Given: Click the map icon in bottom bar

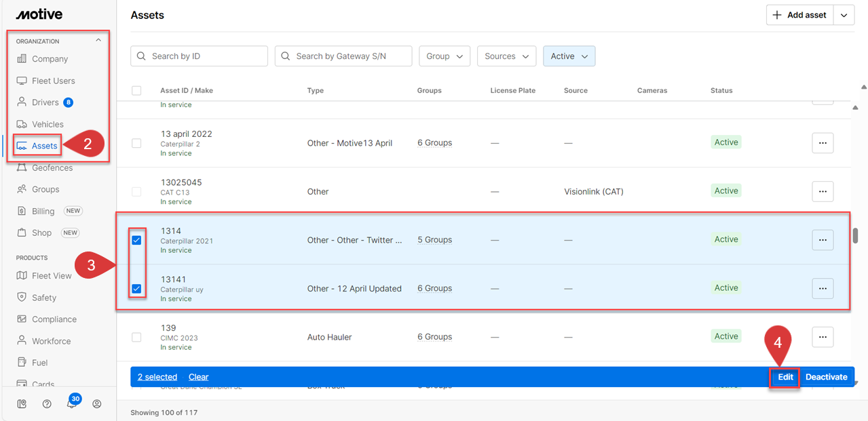Looking at the screenshot, I should [x=22, y=404].
